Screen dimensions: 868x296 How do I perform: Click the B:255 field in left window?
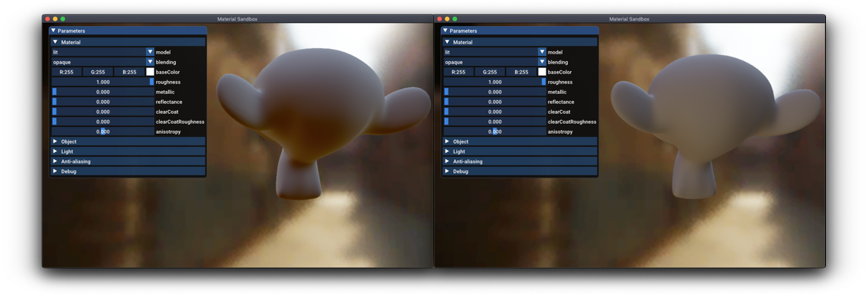pos(129,72)
